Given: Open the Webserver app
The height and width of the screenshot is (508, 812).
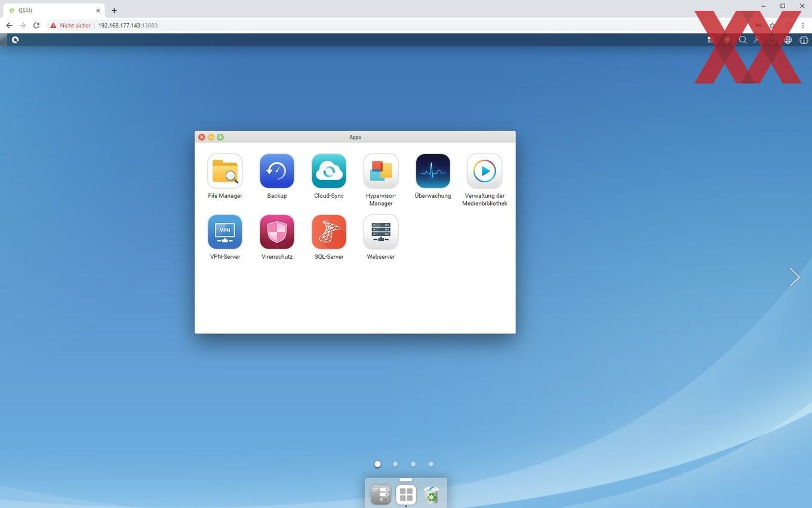Looking at the screenshot, I should 381,232.
